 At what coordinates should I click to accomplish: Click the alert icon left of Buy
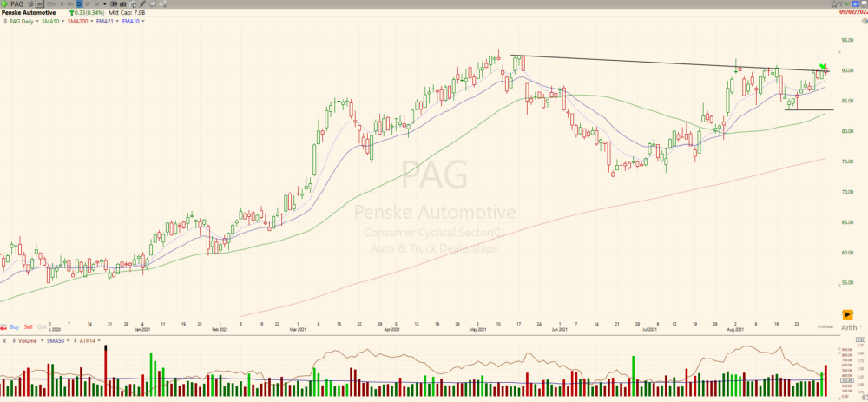3,326
